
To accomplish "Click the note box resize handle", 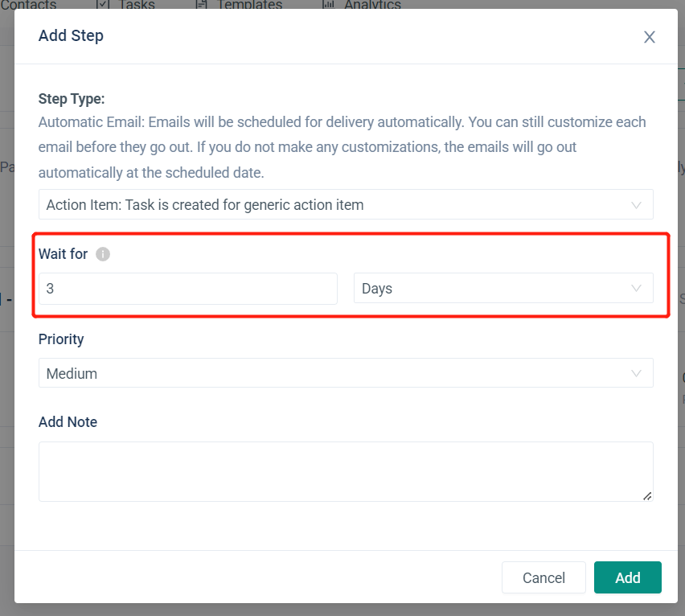I will click(x=647, y=496).
